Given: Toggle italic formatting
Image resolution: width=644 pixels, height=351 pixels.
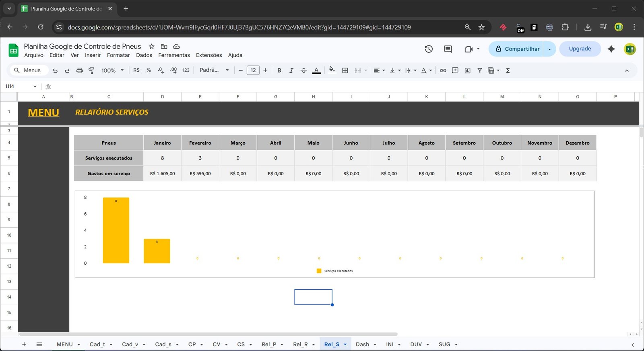Looking at the screenshot, I should pos(291,71).
